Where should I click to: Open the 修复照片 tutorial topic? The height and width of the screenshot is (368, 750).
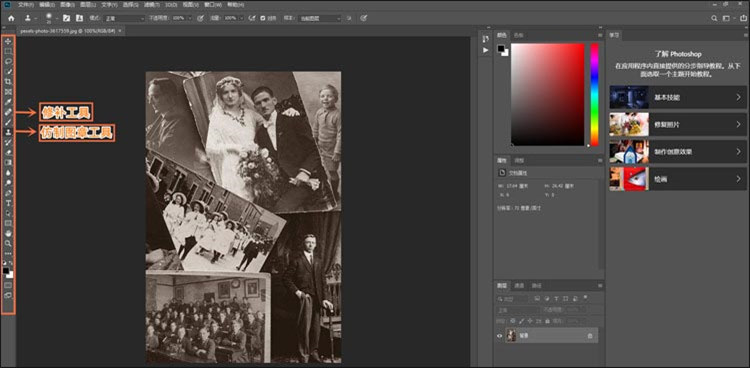(678, 124)
